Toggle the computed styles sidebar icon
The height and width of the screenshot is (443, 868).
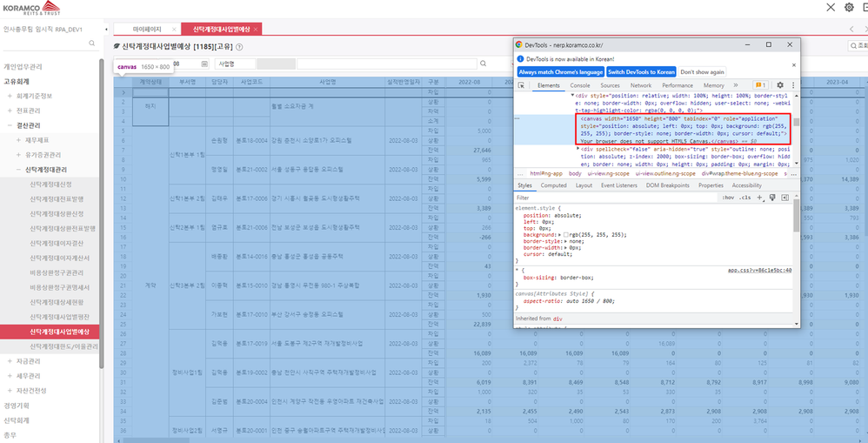tap(785, 198)
